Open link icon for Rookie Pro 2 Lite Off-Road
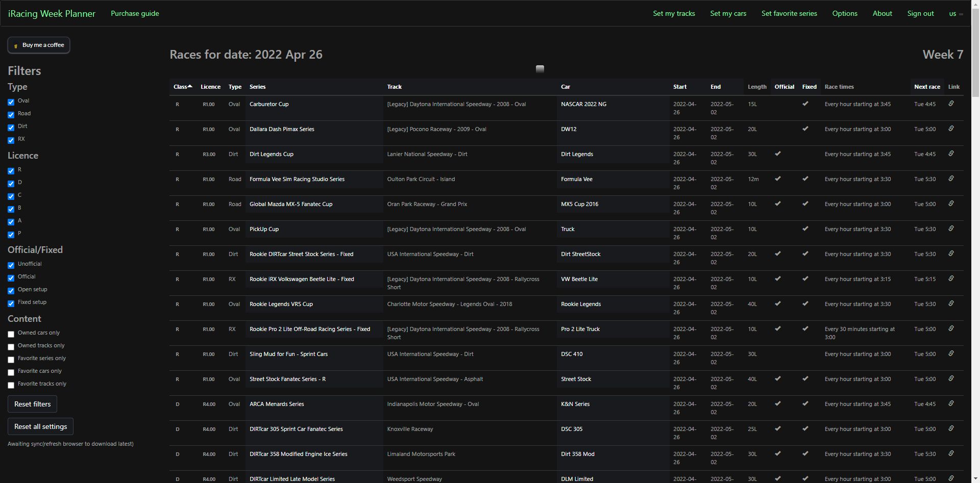Viewport: 980px width, 483px height. (951, 328)
